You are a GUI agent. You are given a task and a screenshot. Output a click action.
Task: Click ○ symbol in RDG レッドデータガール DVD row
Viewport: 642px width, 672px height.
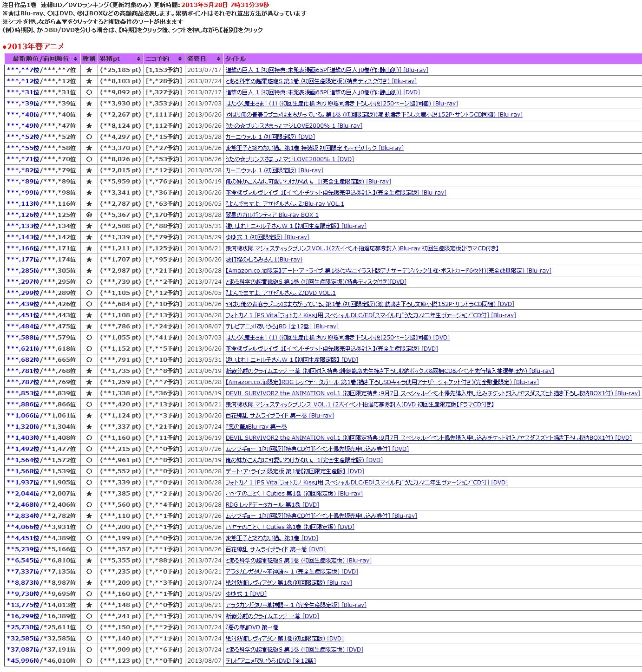click(89, 505)
